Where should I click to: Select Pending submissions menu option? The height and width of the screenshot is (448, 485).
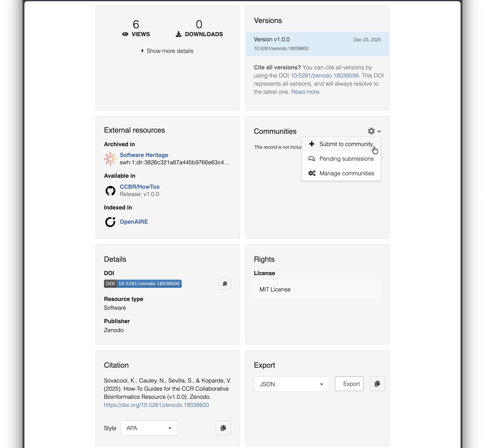pos(346,159)
